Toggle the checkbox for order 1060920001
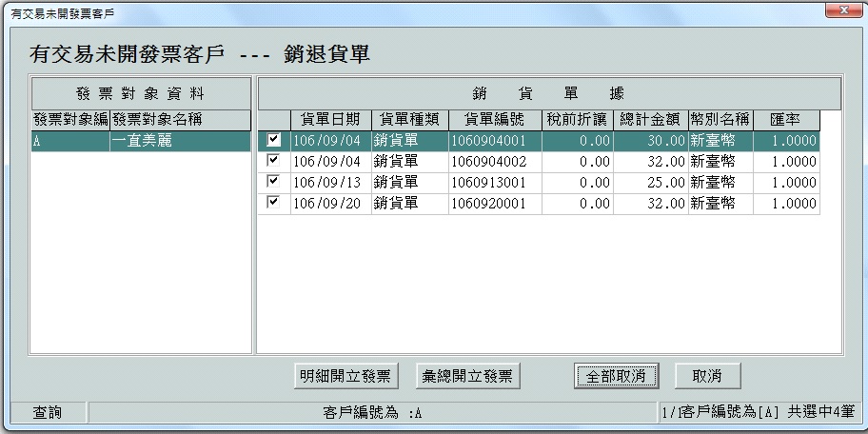The height and width of the screenshot is (434, 868). [273, 203]
